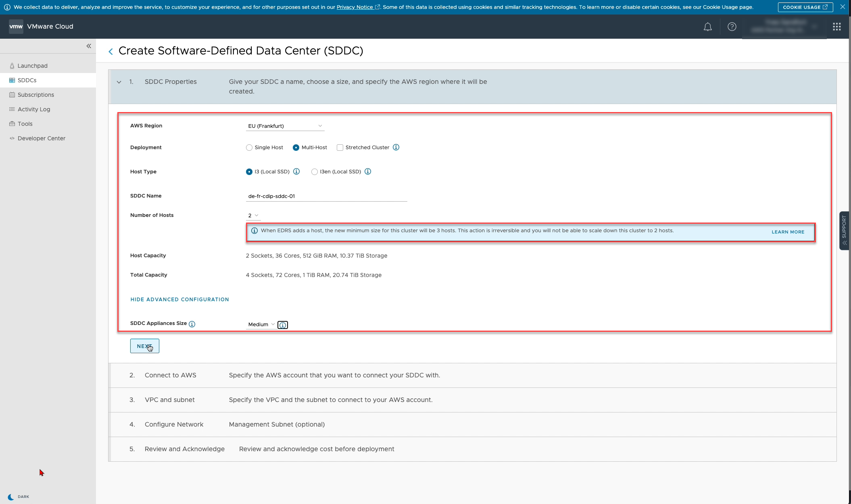851x504 pixels.
Task: Collapse the left navigation sidebar
Action: [x=89, y=46]
